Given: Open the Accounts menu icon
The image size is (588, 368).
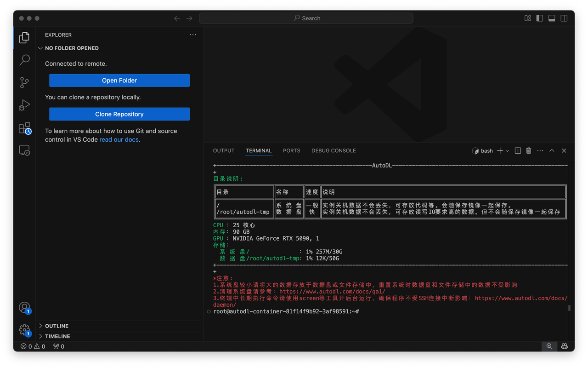Looking at the screenshot, I should click(x=24, y=307).
